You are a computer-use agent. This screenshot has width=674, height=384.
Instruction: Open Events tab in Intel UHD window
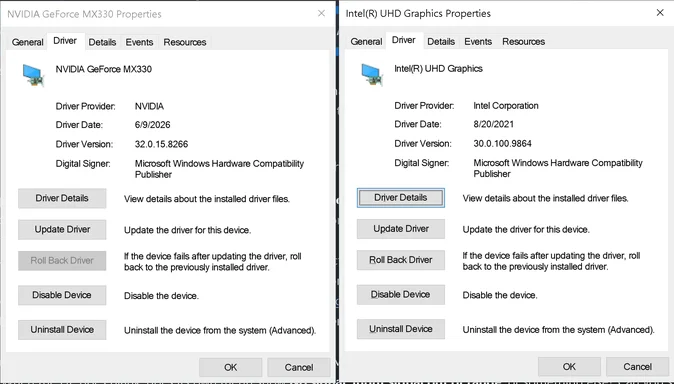pyautogui.click(x=478, y=42)
